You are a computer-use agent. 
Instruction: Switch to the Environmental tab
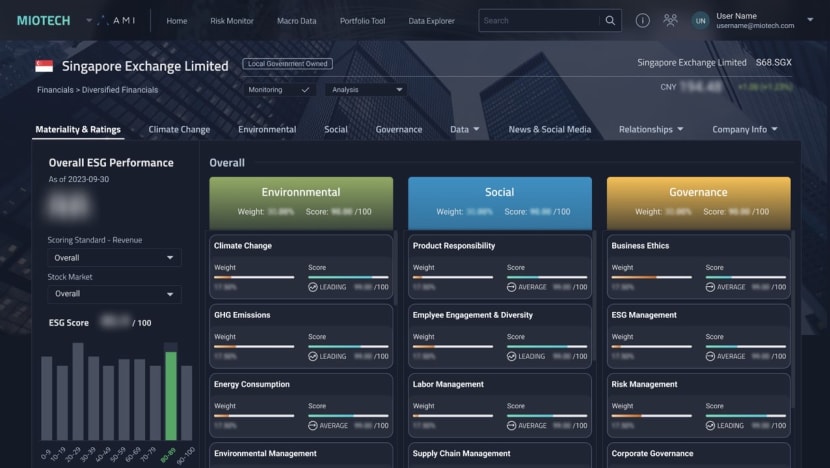[x=267, y=129]
